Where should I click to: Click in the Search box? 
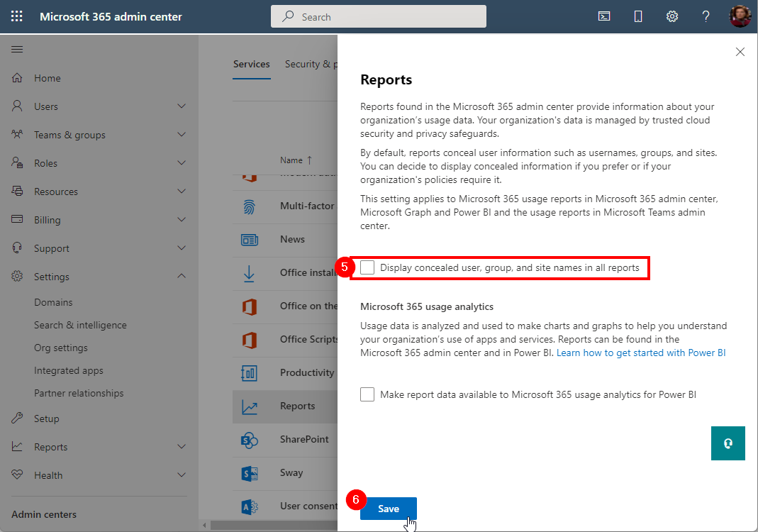[379, 16]
